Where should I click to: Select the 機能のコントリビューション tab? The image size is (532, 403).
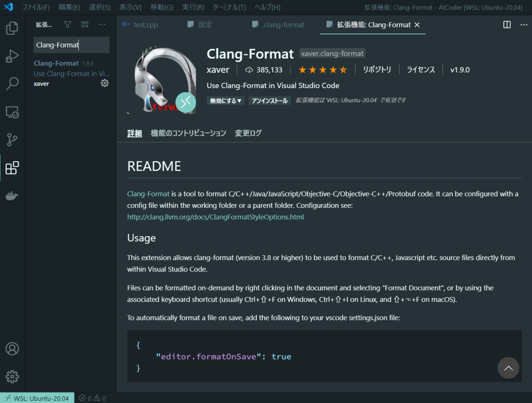click(x=188, y=133)
